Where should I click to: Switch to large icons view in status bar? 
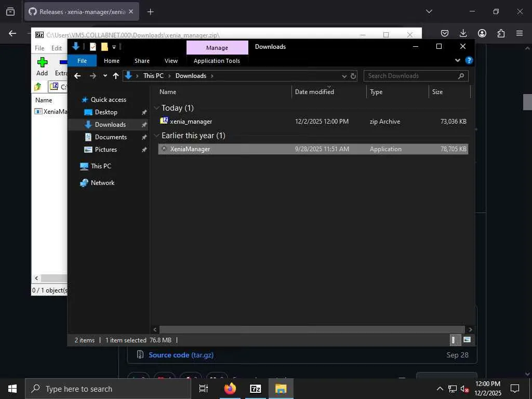[x=467, y=340]
